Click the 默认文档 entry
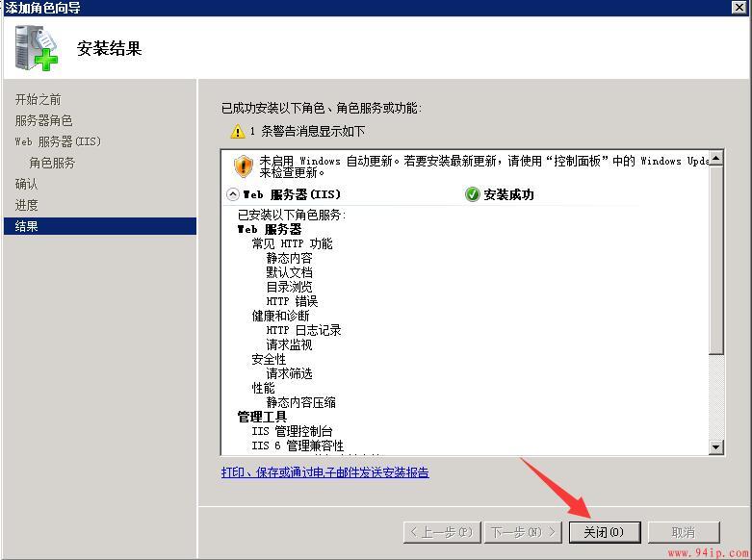Screen dimensions: 752x560 (289, 272)
